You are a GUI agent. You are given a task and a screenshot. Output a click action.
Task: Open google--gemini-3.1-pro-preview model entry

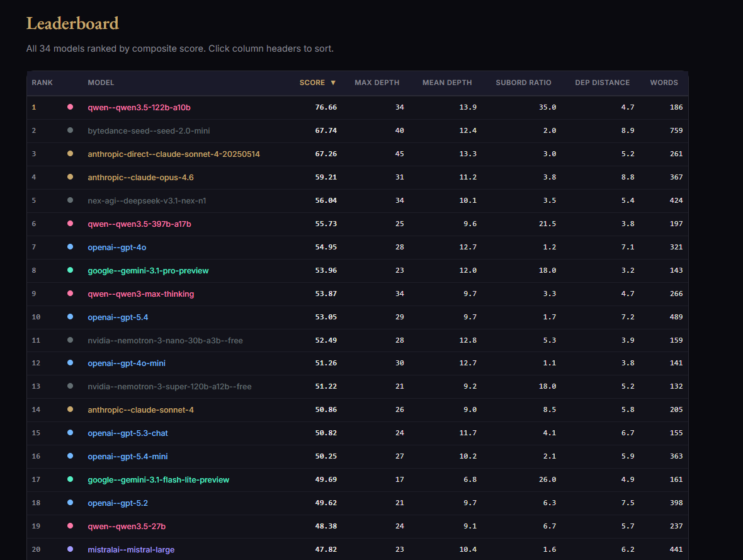[x=149, y=271]
